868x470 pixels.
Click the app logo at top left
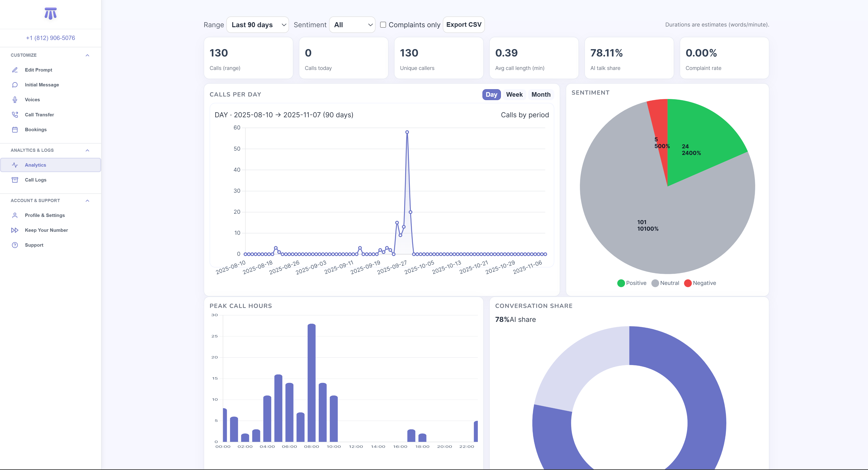coord(51,14)
